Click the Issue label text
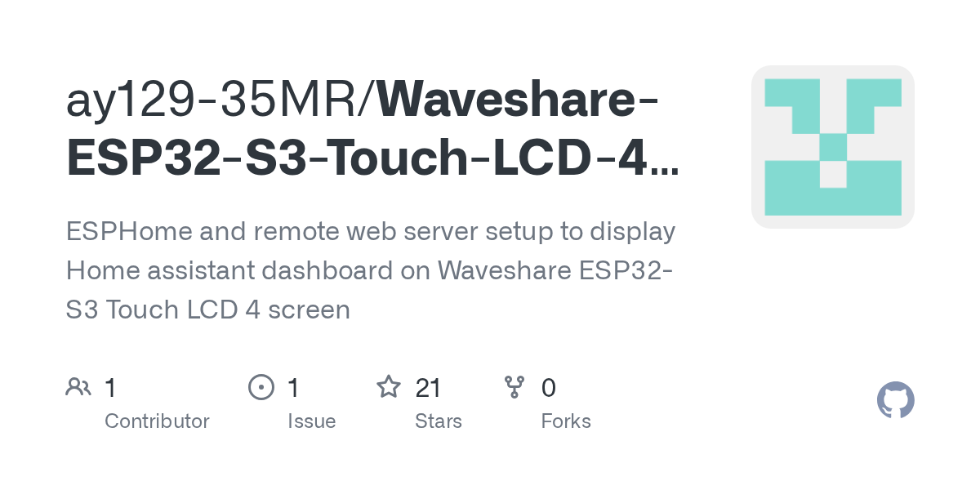 pyautogui.click(x=311, y=421)
